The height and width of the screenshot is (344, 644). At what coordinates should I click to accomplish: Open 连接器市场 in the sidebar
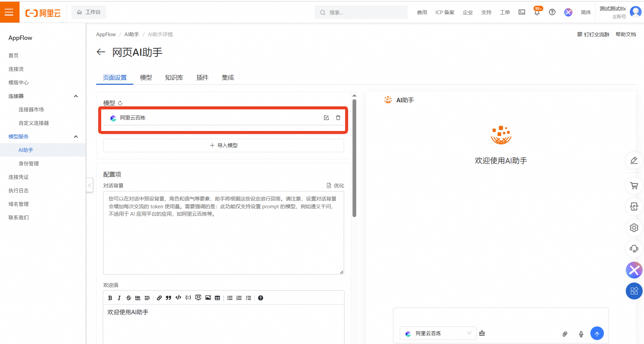31,110
